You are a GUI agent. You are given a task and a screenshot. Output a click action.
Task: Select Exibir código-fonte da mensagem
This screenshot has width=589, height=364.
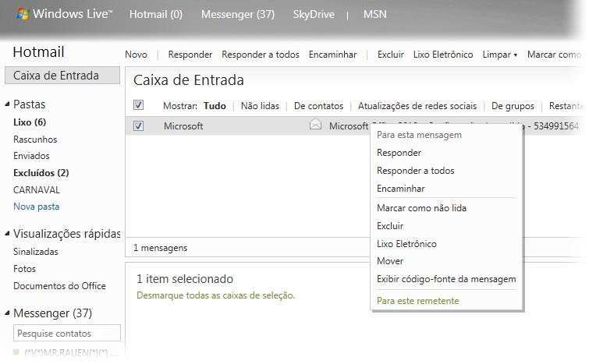click(446, 279)
